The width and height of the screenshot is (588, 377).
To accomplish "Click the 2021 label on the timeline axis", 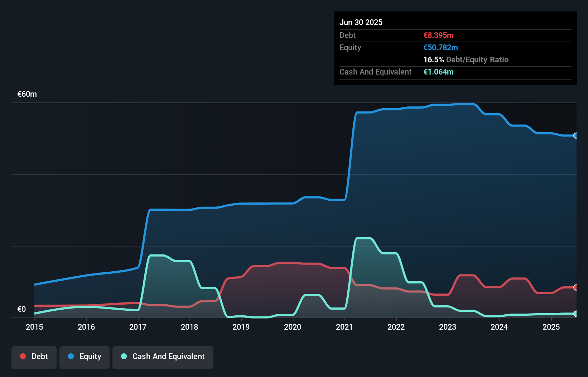I will (x=344, y=327).
